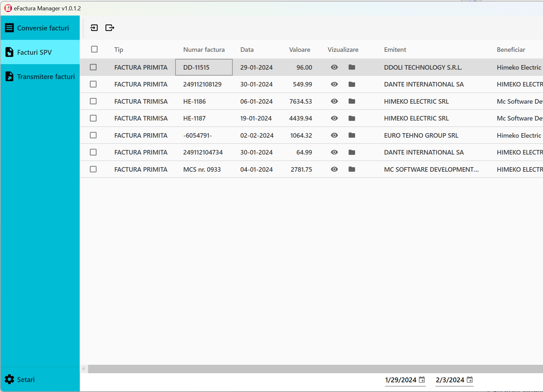
Task: View invoice 249112104734 using the eye icon
Action: [x=334, y=152]
